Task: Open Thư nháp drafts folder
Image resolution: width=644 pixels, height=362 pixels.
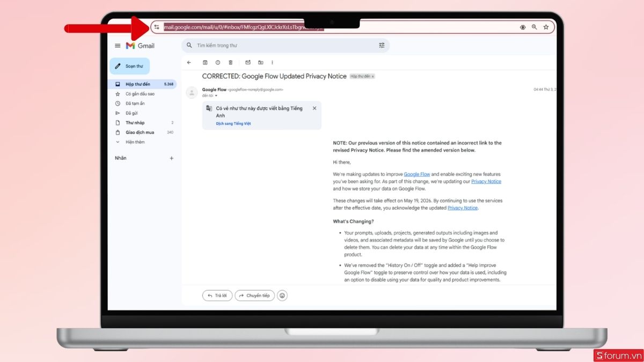Action: (x=142, y=123)
